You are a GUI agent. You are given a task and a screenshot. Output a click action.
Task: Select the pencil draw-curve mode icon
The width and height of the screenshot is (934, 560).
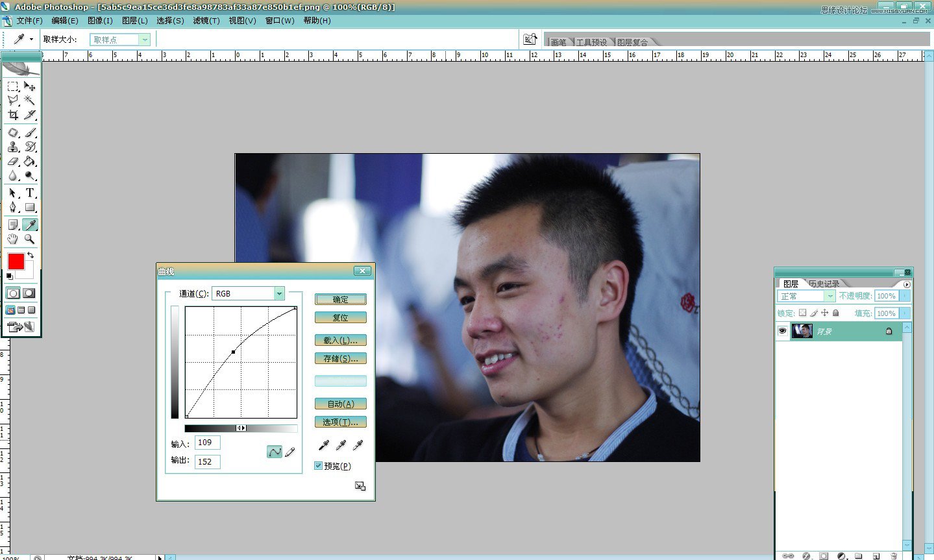coord(290,452)
